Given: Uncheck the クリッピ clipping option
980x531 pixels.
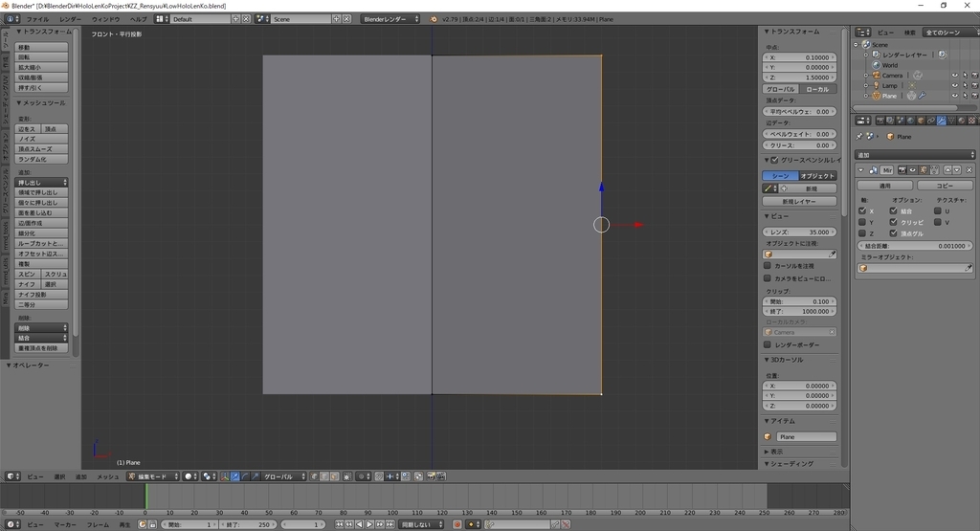Looking at the screenshot, I should 893,222.
